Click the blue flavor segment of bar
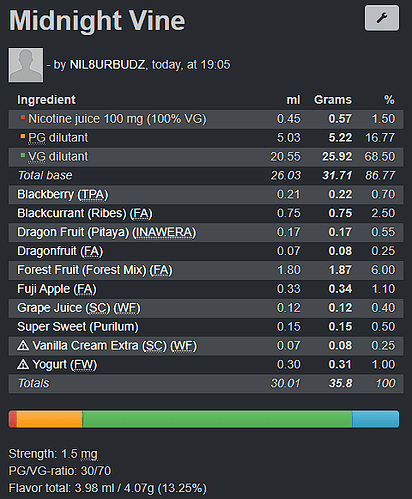The height and width of the screenshot is (499, 412). point(376,419)
